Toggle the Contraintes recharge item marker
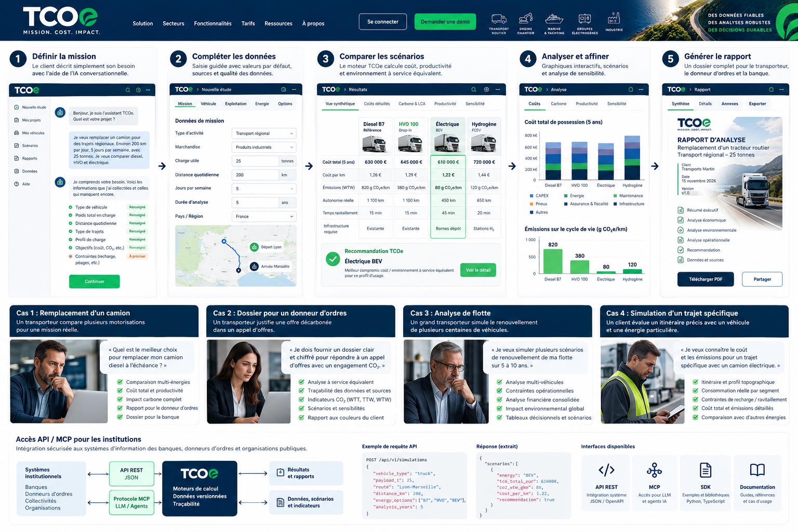 [71, 256]
